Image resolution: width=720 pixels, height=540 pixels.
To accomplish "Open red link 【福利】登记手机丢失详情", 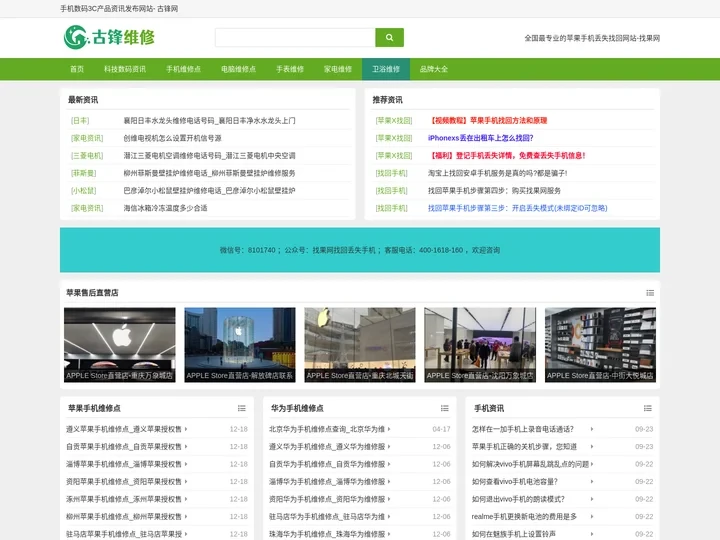I will point(507,156).
